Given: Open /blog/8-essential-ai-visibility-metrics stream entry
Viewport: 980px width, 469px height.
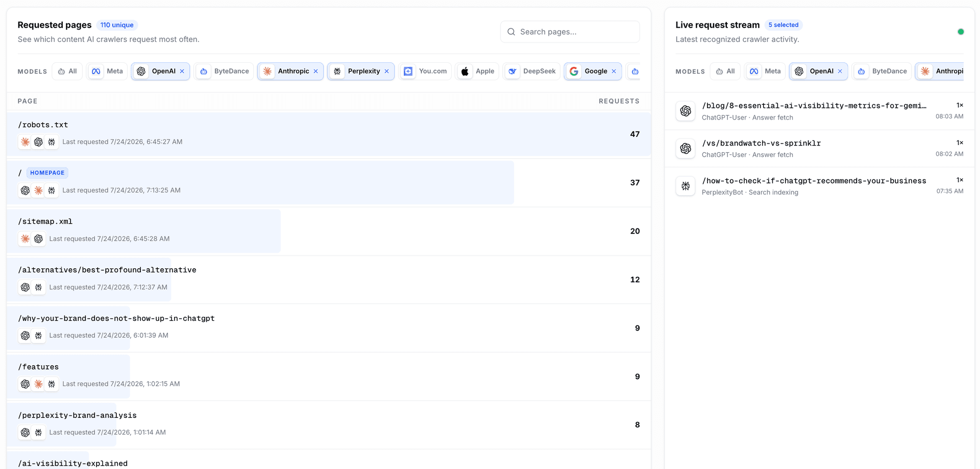Looking at the screenshot, I should tap(820, 111).
